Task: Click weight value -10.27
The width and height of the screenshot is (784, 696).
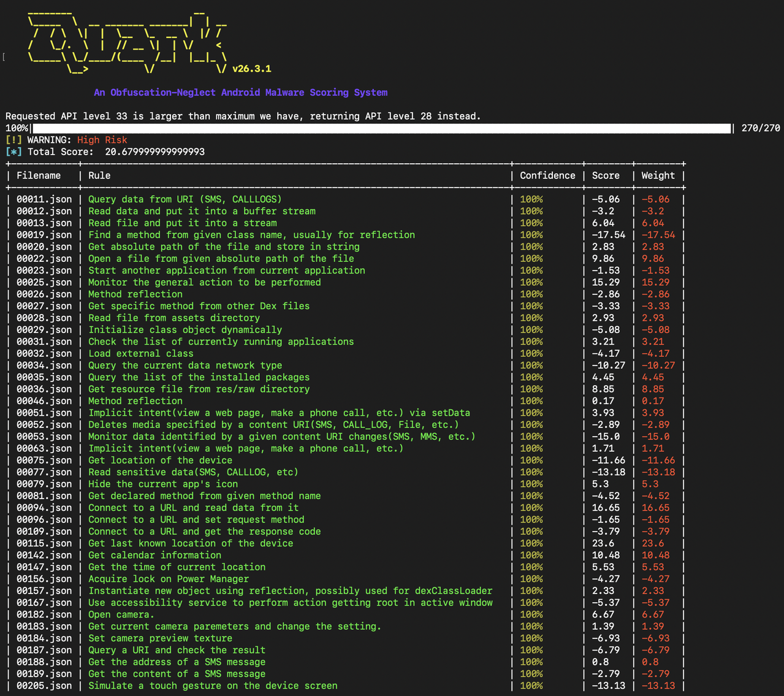Action: [x=658, y=365]
